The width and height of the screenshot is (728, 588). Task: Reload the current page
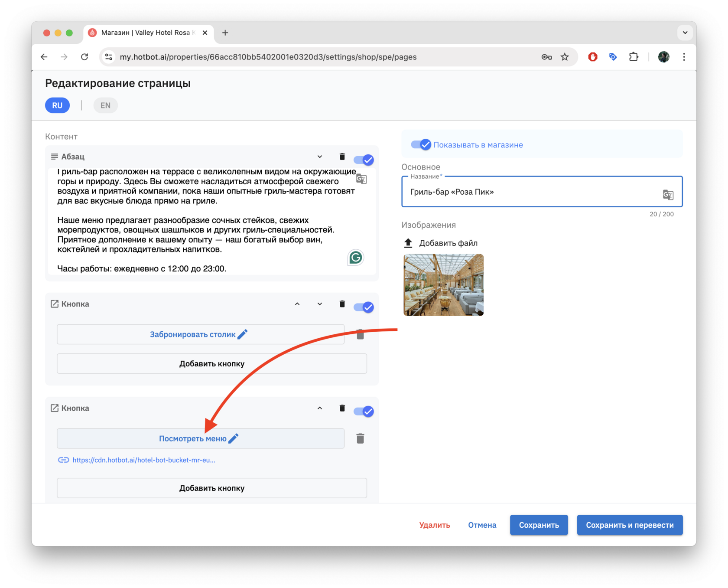pos(84,57)
